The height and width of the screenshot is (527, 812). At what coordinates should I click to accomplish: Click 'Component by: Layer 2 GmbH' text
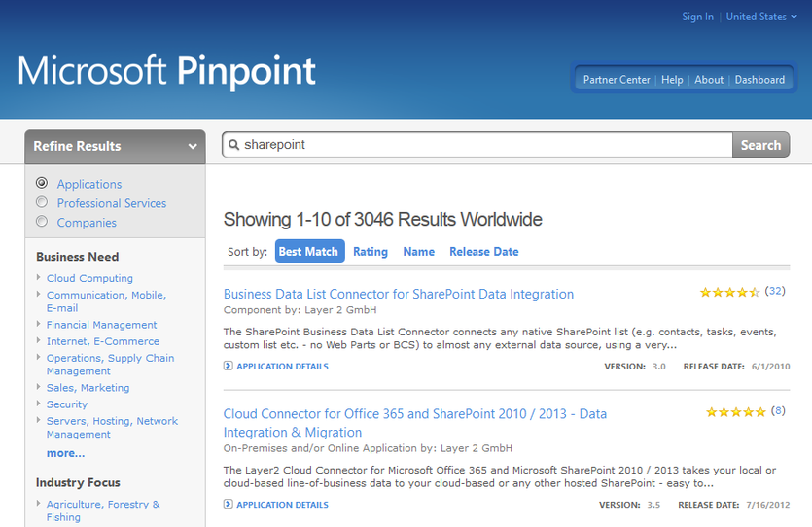[300, 310]
